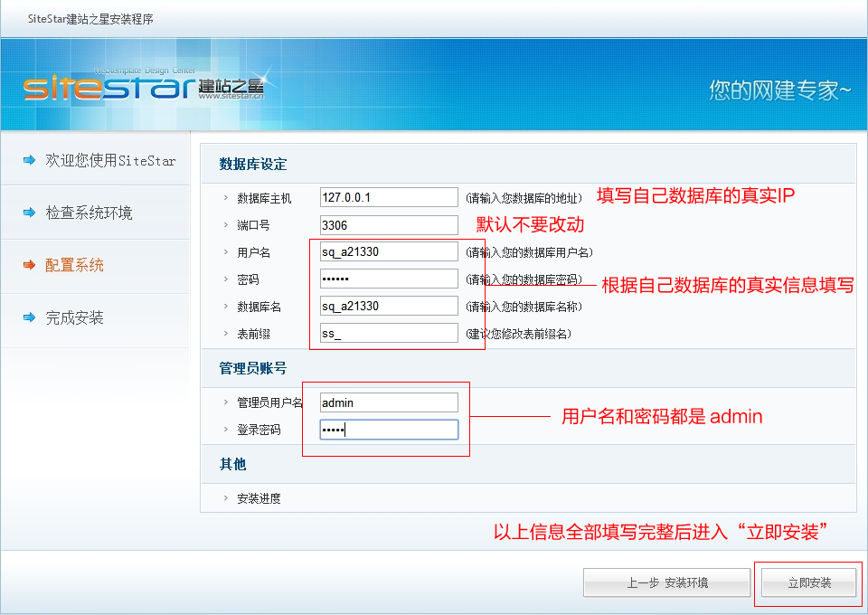Click the chevron bullet next to 安装进度
Image resolution: width=868 pixels, height=615 pixels.
226,497
